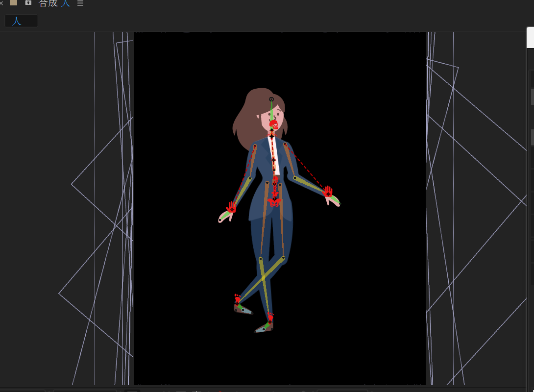This screenshot has height=392, width=534.
Task: Select the chest crosshair controller on the torso
Action: coord(273,160)
